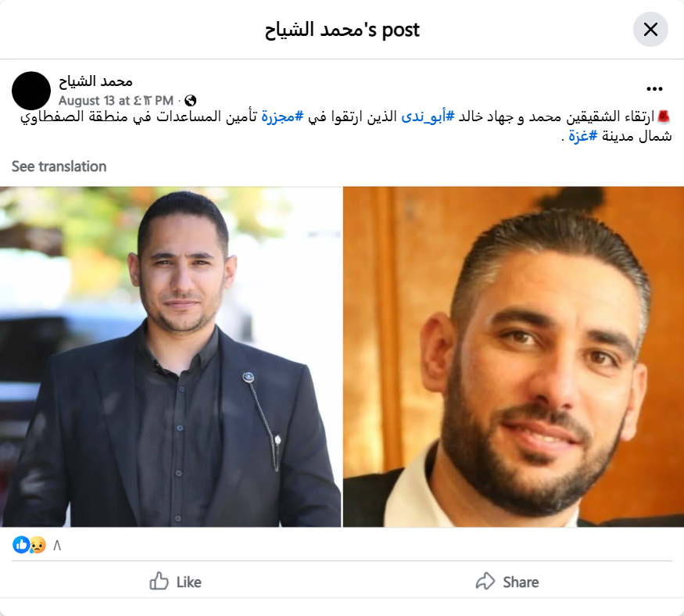The height and width of the screenshot is (616, 684).
Task: Click the #مجزرة hashtag
Action: 282,116
